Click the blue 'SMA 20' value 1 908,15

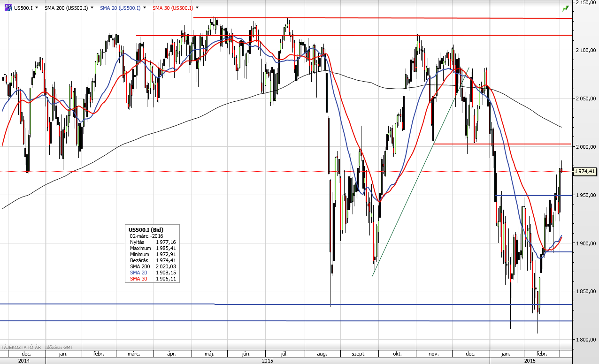tap(167, 273)
